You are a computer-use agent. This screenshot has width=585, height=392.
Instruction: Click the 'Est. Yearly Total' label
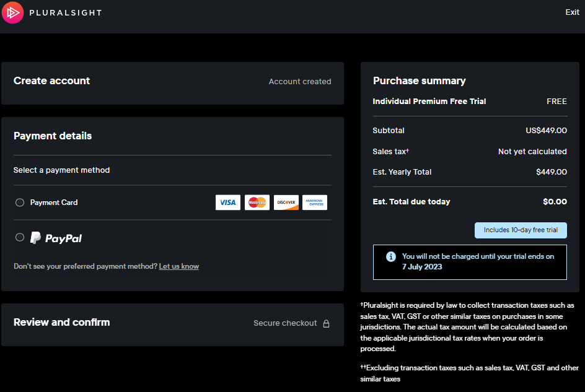coord(402,172)
